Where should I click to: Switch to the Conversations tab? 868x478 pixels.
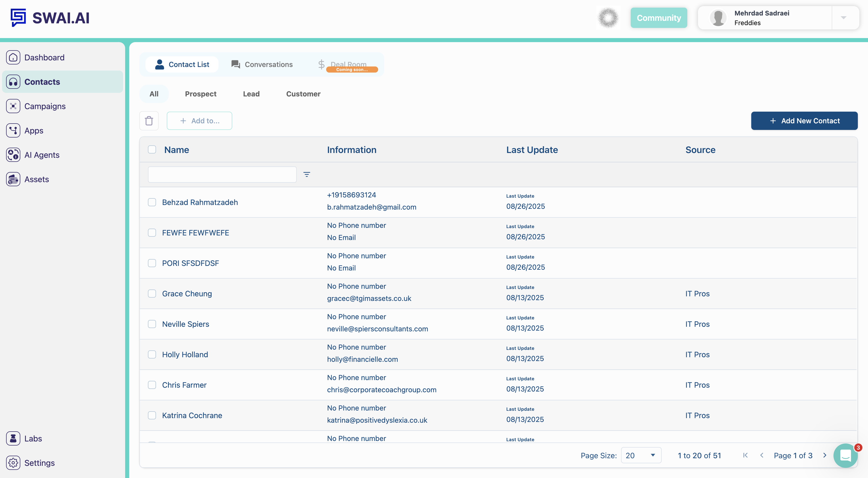(262, 64)
